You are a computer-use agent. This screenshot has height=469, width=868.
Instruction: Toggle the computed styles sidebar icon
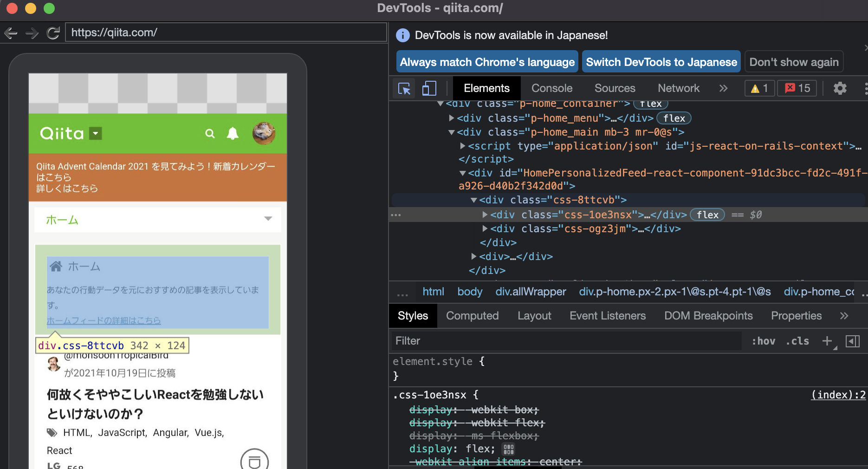pyautogui.click(x=853, y=341)
